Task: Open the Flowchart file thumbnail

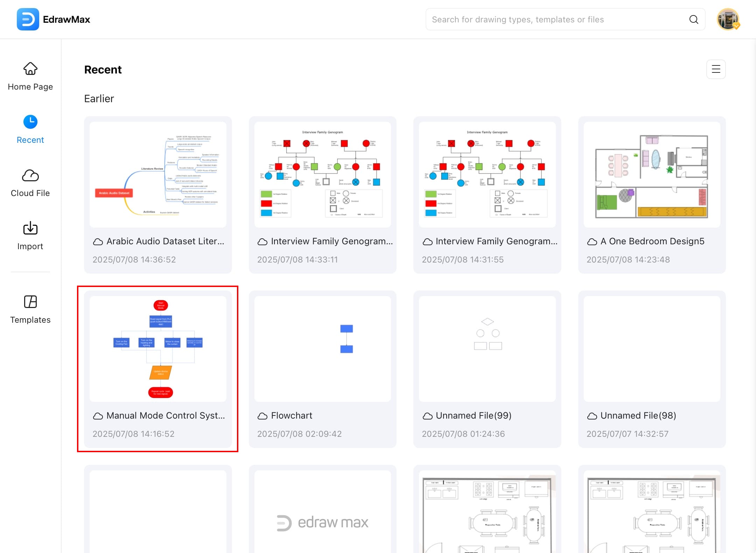Action: click(x=322, y=349)
